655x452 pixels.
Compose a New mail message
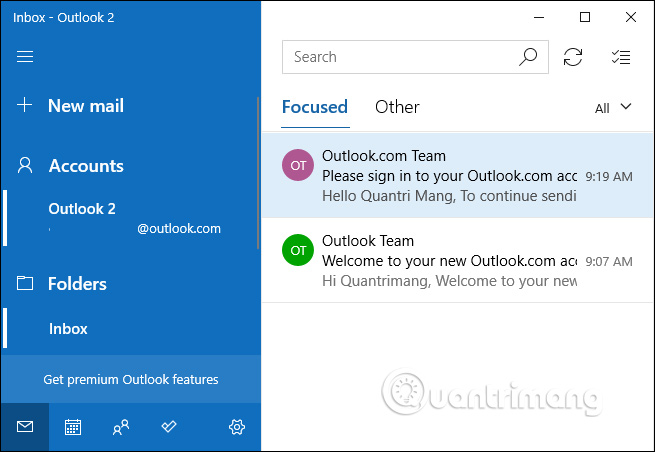tap(86, 106)
